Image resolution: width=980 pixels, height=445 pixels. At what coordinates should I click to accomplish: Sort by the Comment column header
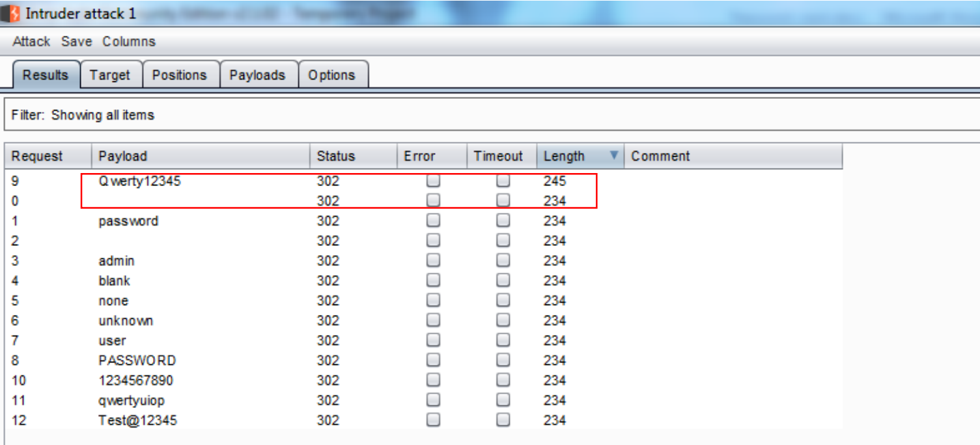coord(733,156)
